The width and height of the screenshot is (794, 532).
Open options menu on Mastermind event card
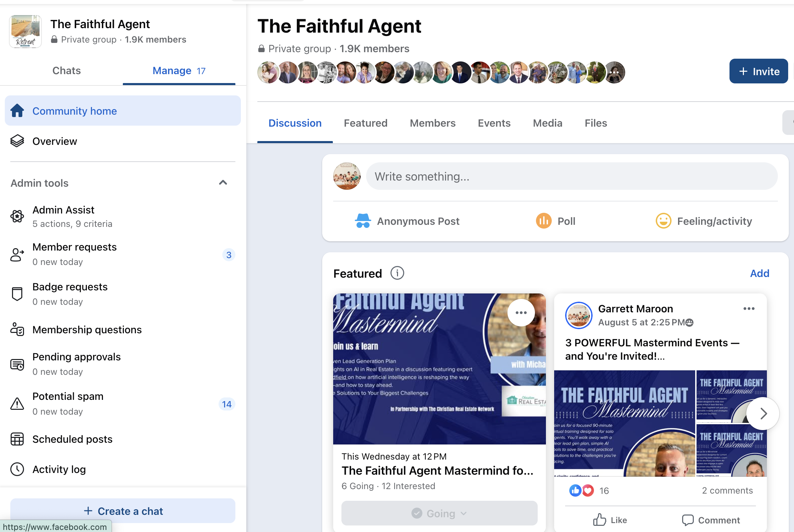[521, 313]
